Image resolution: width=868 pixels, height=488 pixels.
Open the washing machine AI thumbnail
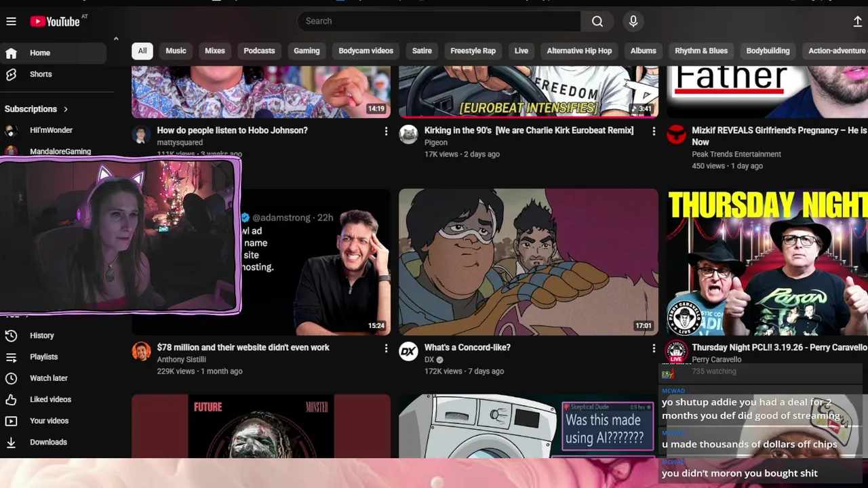tap(528, 426)
